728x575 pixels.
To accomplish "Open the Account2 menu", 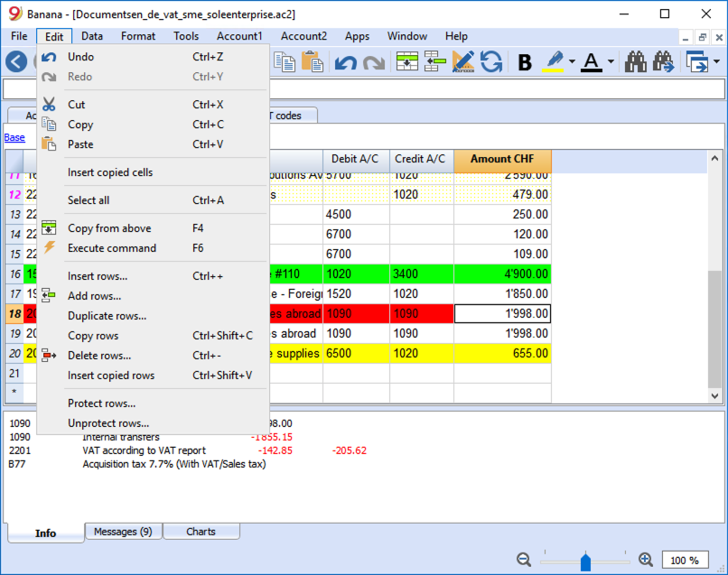I will tap(303, 36).
